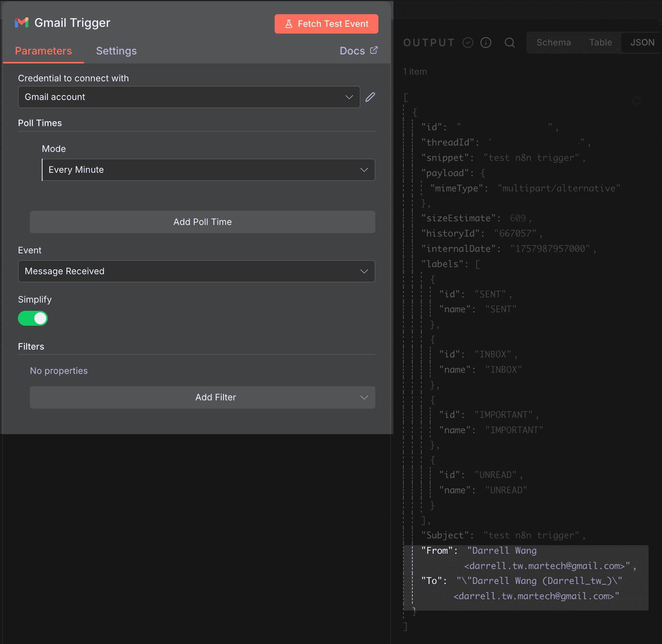The image size is (662, 644).
Task: Click the Gmail Trigger node title
Action: (x=72, y=22)
